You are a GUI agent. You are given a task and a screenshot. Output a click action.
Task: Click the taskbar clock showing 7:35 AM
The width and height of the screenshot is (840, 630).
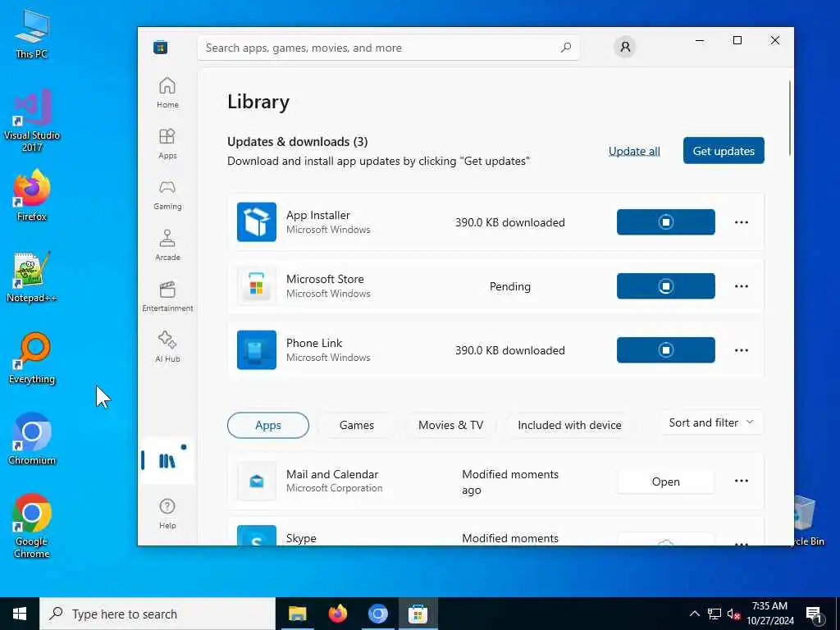pos(769,614)
